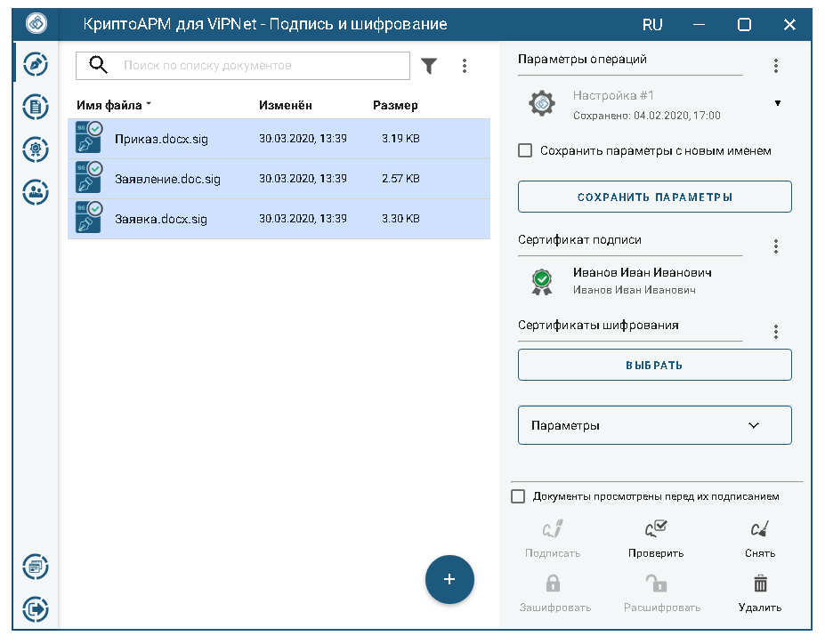Toggle Сохранить параметры с новым именем checkbox
Image resolution: width=825 pixels, height=644 pixels.
(525, 151)
